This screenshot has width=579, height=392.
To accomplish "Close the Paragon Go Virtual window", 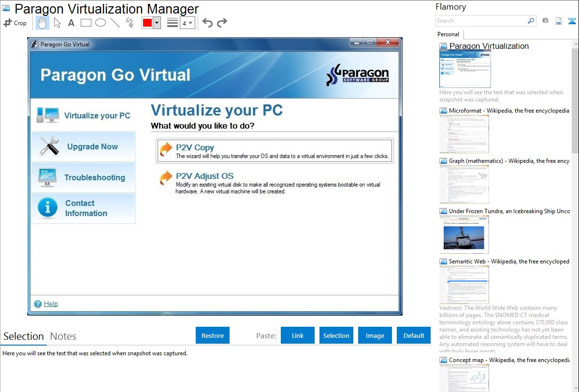I will click(x=388, y=43).
